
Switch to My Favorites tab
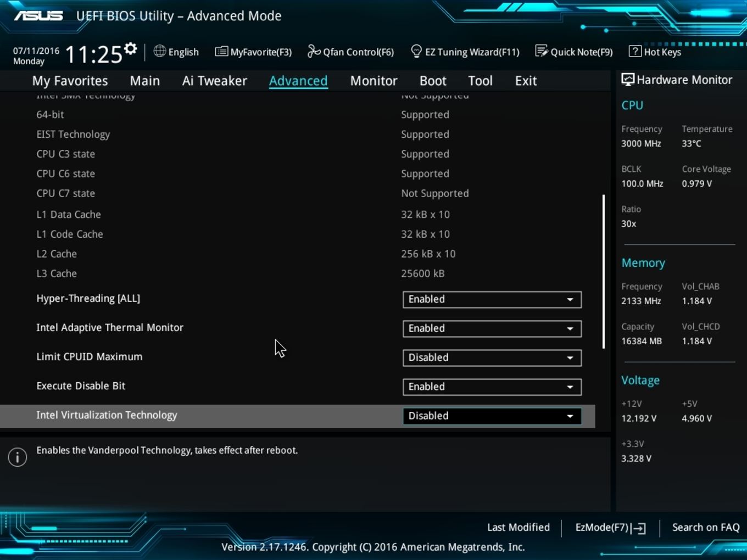click(x=70, y=81)
